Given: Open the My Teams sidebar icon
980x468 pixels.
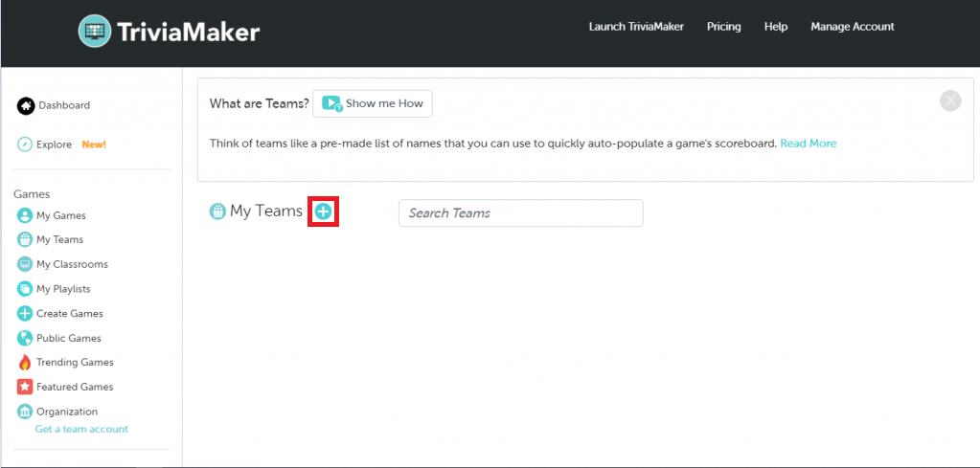Looking at the screenshot, I should click(25, 239).
